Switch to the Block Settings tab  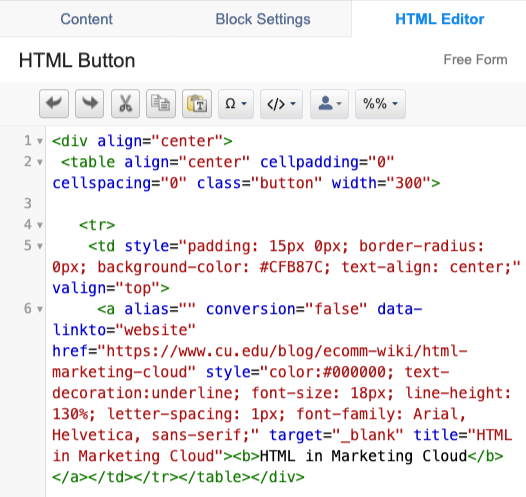[263, 19]
